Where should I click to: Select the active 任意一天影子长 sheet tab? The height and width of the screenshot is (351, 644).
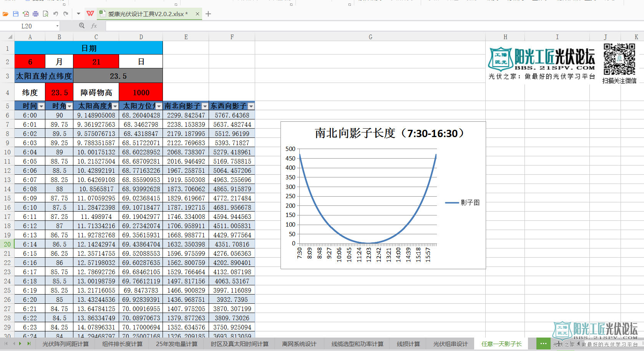point(502,344)
